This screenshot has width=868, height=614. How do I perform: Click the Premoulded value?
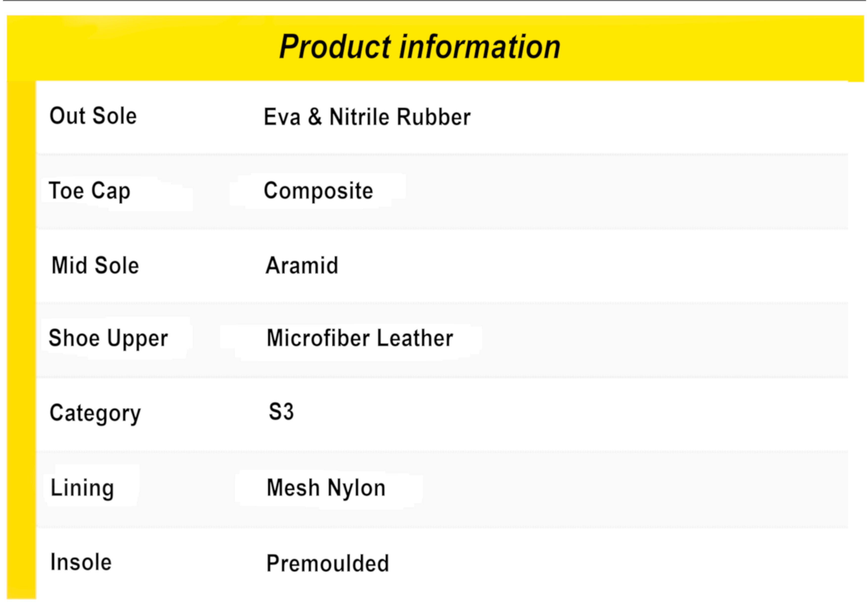pos(327,563)
